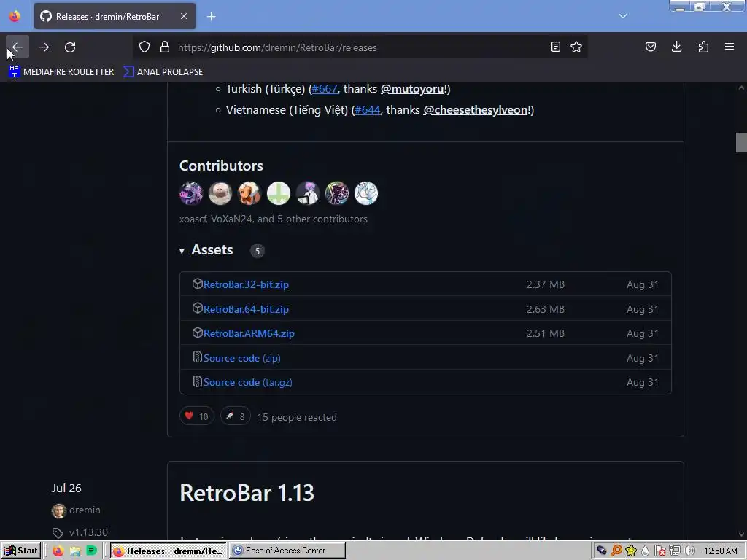Click Releases dremin/Re... taskbar button
The width and height of the screenshot is (747, 560).
click(x=169, y=551)
